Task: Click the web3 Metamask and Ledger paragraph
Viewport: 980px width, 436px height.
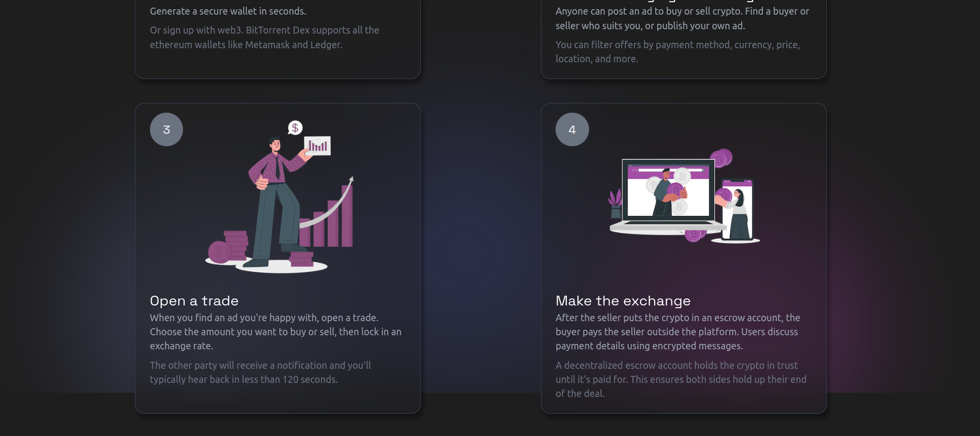Action: 265,37
